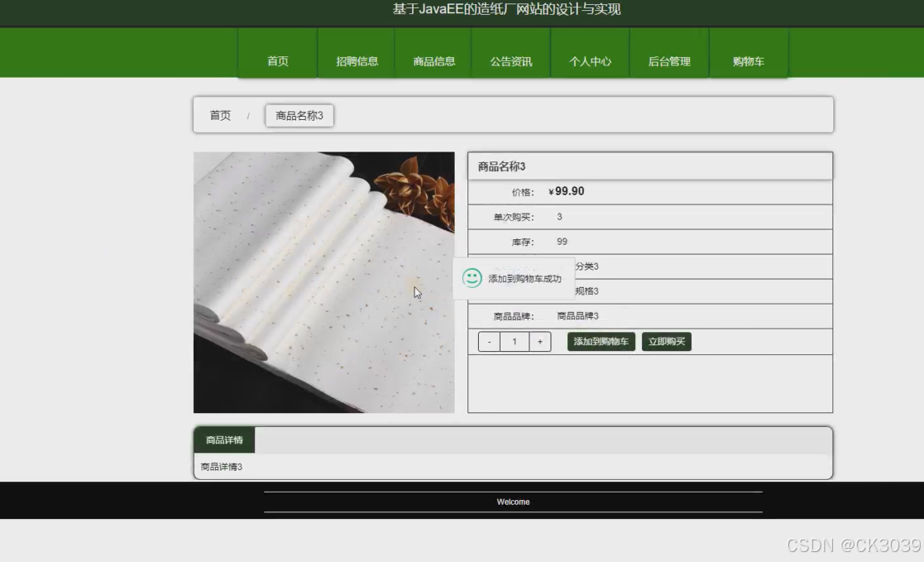Increase quantity with the plus button
Screen dimensions: 924x562
tap(540, 342)
